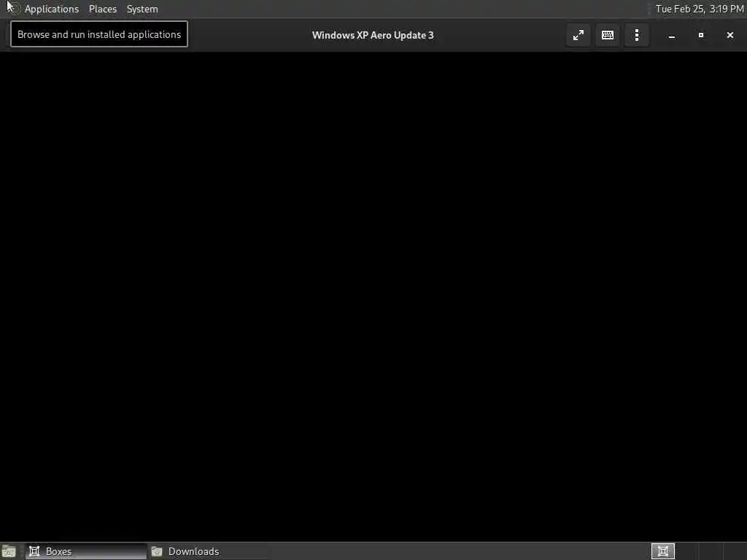Close the Windows XP Aero Update 3 window
Image resolution: width=747 pixels, height=560 pixels.
pos(729,35)
